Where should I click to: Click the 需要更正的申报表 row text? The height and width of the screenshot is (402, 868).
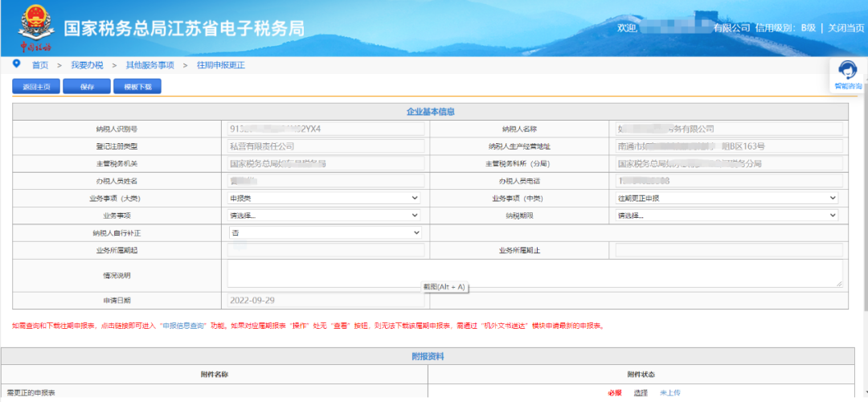pos(31,393)
